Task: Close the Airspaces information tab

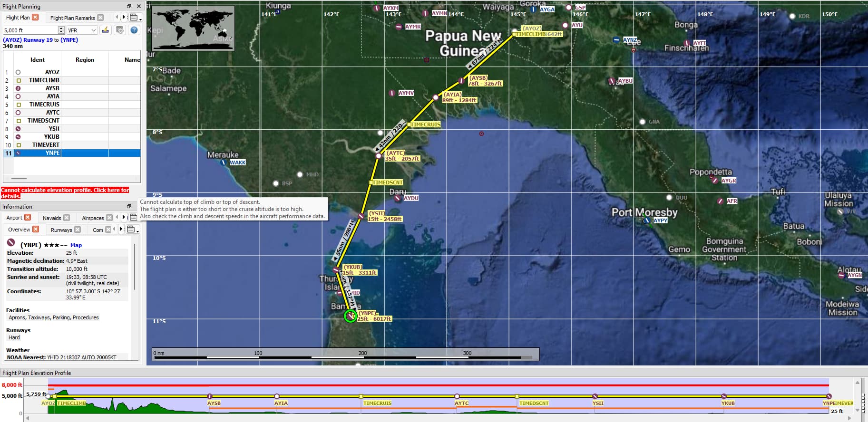Action: [109, 218]
